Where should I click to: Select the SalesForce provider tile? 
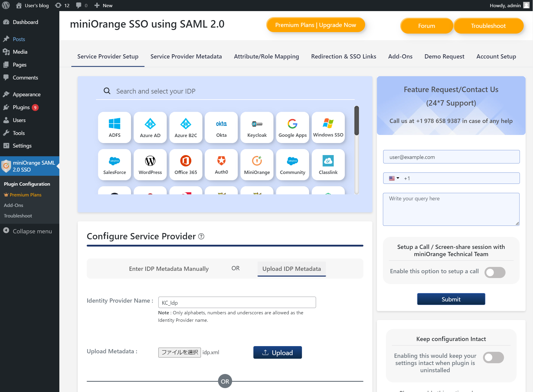pos(115,165)
